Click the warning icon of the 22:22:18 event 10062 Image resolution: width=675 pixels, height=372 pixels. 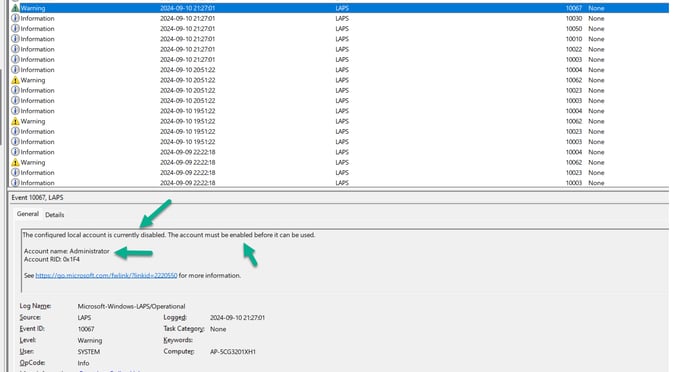[15, 162]
